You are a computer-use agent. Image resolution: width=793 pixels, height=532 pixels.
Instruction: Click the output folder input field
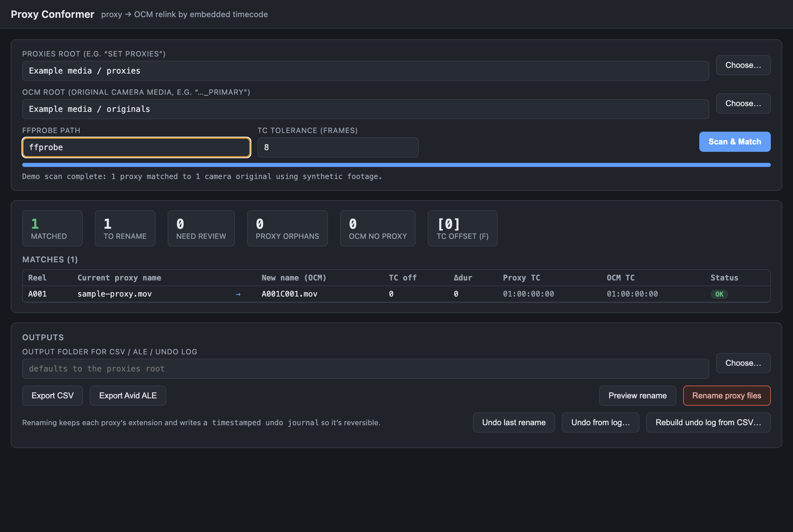pos(366,369)
